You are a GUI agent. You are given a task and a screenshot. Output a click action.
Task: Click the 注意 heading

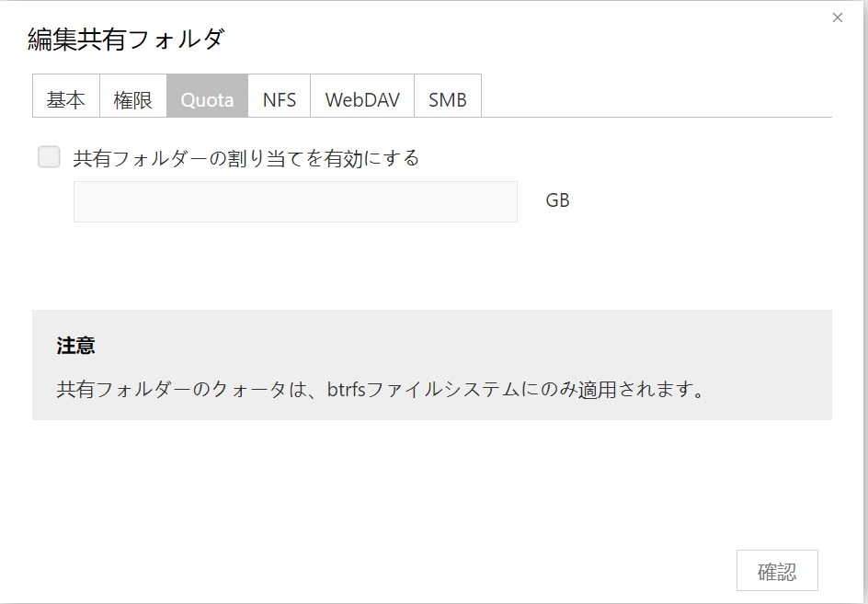[75, 346]
